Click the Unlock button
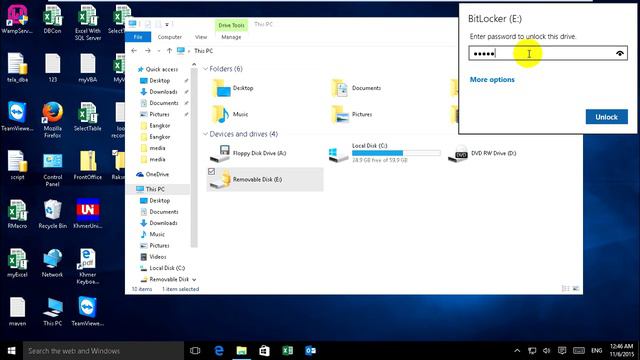 (x=607, y=117)
